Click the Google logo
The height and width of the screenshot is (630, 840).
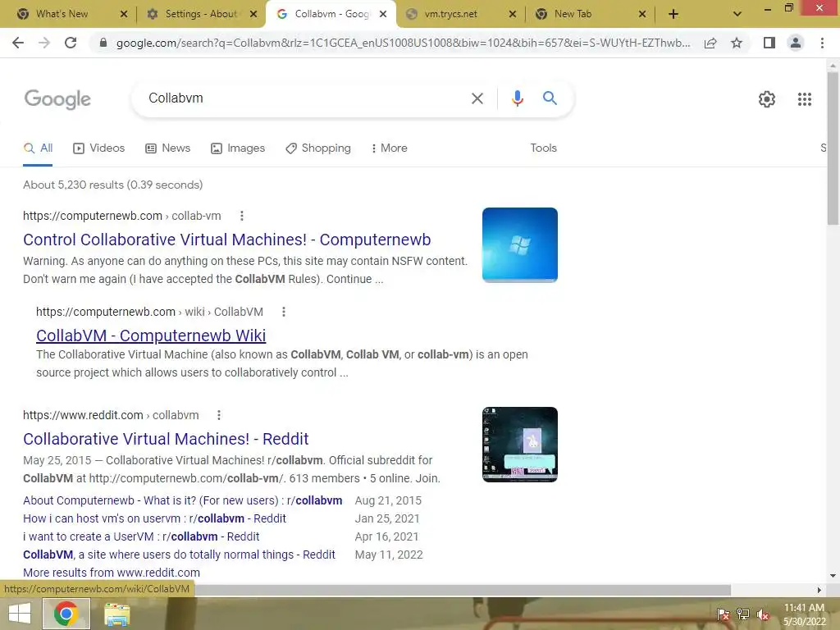pyautogui.click(x=57, y=99)
